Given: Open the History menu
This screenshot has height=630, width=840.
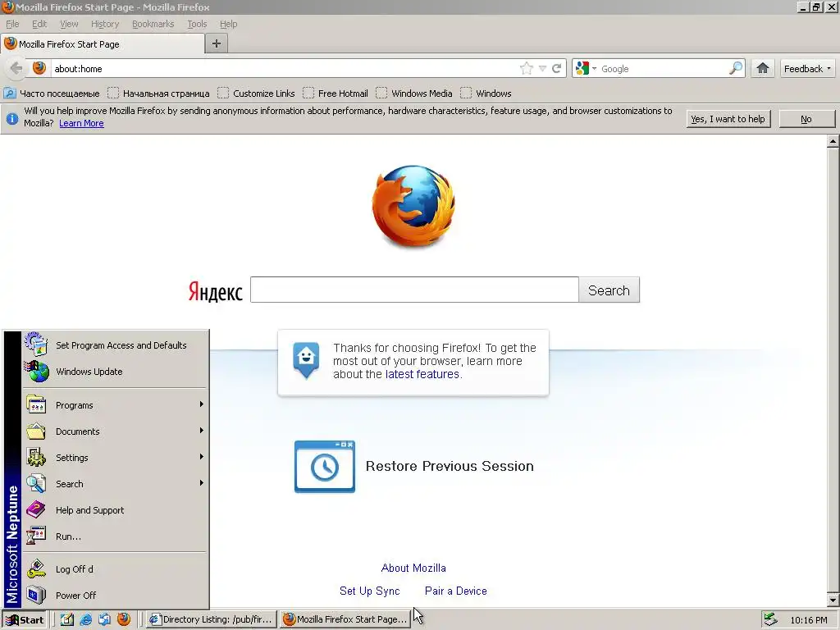Looking at the screenshot, I should pos(105,24).
